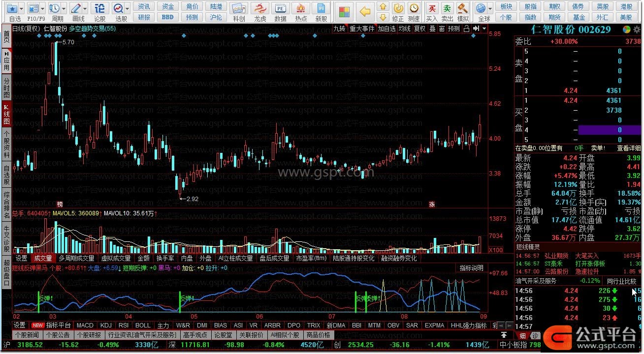Expand the 全球 globe dropdown arrow

pyautogui.click(x=490, y=8)
